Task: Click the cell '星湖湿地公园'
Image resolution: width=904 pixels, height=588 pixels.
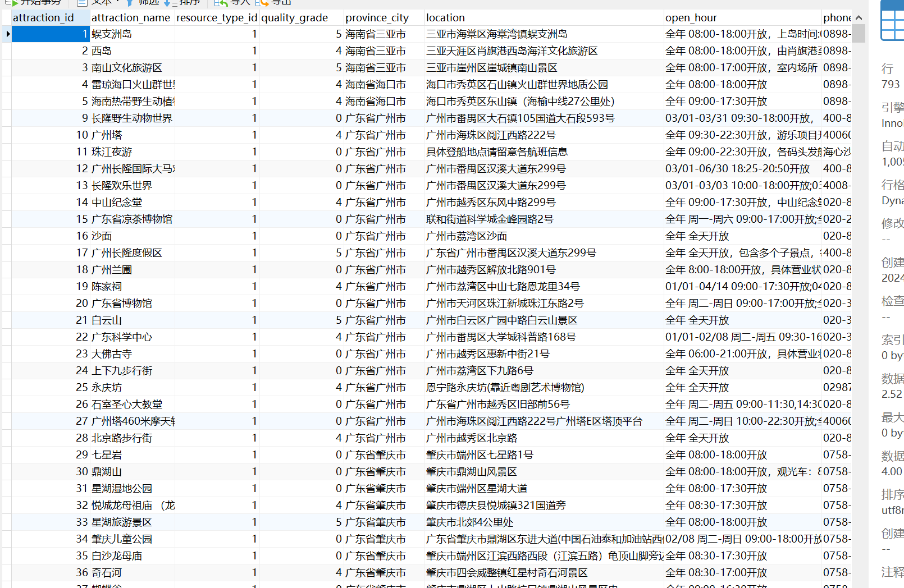Action: [x=132, y=489]
